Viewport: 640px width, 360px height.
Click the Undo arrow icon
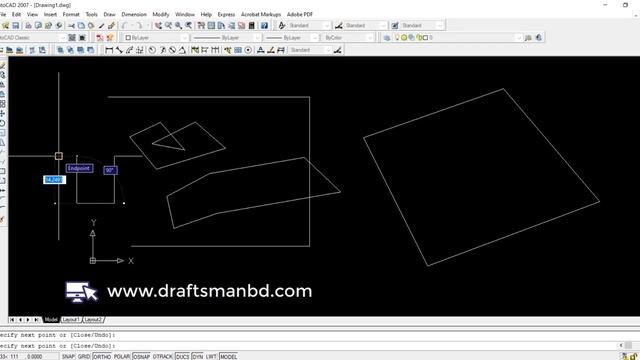pyautogui.click(x=124, y=25)
